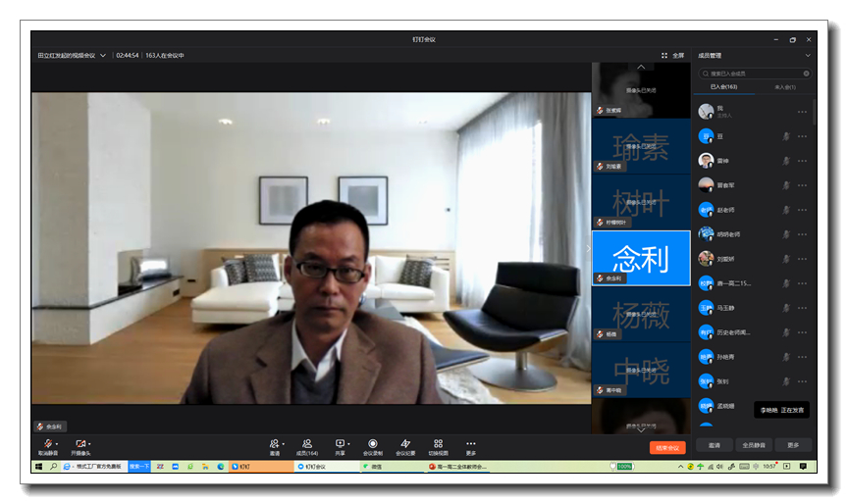Open 更多 (More) in the bottom toolbar
Viewport: 848px width, 504px height.
(471, 444)
